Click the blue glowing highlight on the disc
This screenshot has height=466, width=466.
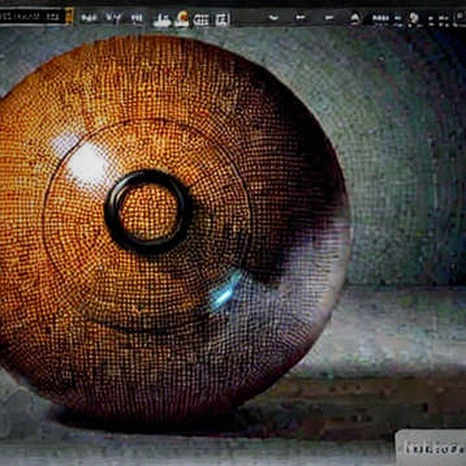[x=225, y=290]
